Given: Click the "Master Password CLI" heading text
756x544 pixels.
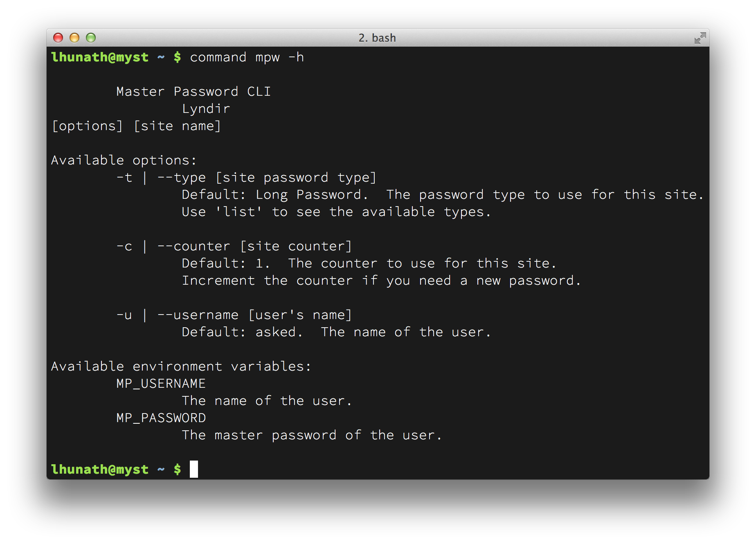Looking at the screenshot, I should coord(193,92).
